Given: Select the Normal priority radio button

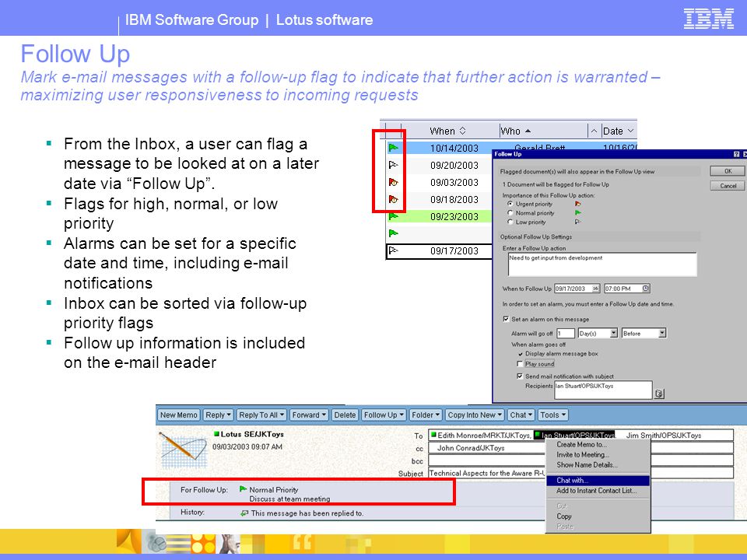Looking at the screenshot, I should coord(510,213).
